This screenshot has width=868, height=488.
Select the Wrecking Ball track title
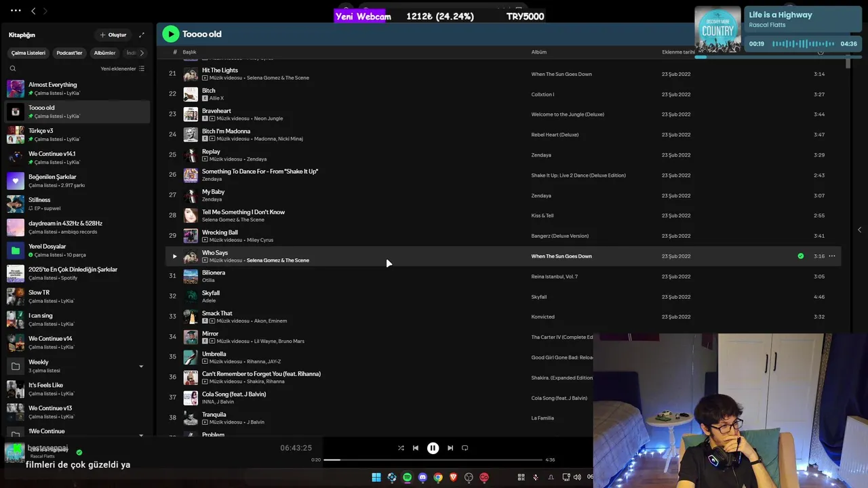tap(220, 232)
